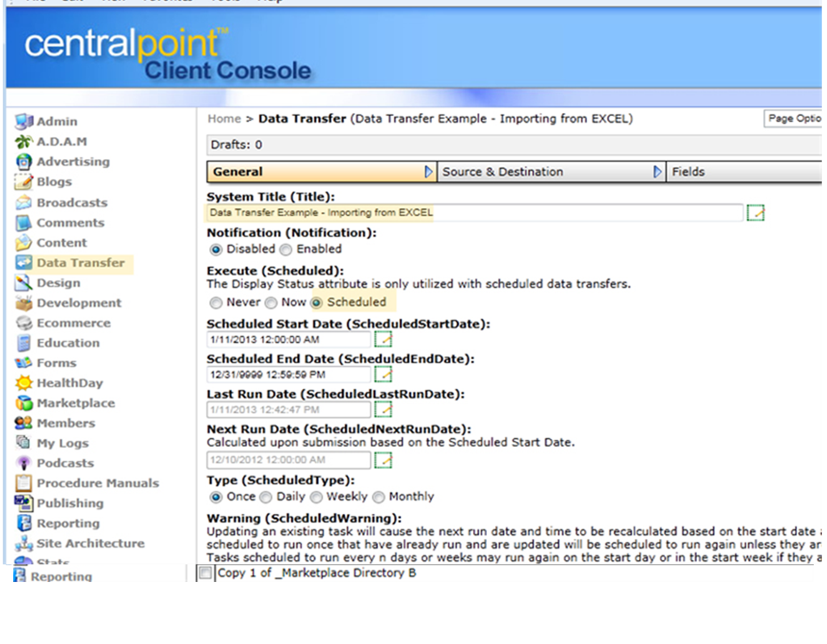This screenshot has width=827, height=644.
Task: Open the Content folder icon
Action: point(23,242)
